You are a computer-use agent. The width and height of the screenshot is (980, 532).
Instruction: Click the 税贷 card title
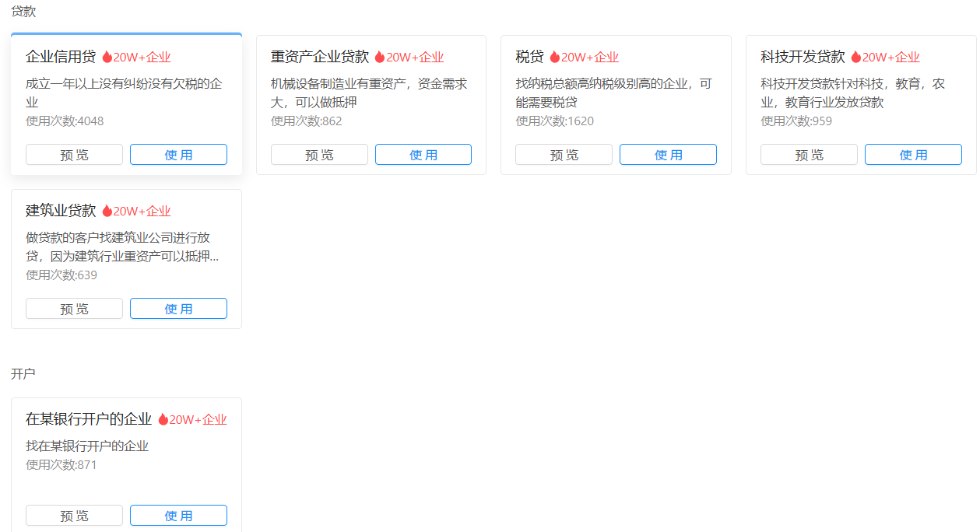[x=529, y=57]
